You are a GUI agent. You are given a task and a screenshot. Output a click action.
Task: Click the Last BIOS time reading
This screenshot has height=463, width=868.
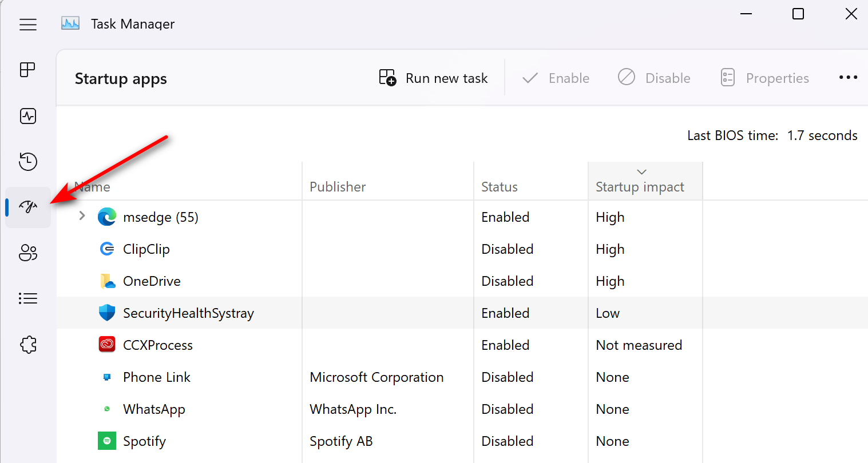pyautogui.click(x=772, y=135)
